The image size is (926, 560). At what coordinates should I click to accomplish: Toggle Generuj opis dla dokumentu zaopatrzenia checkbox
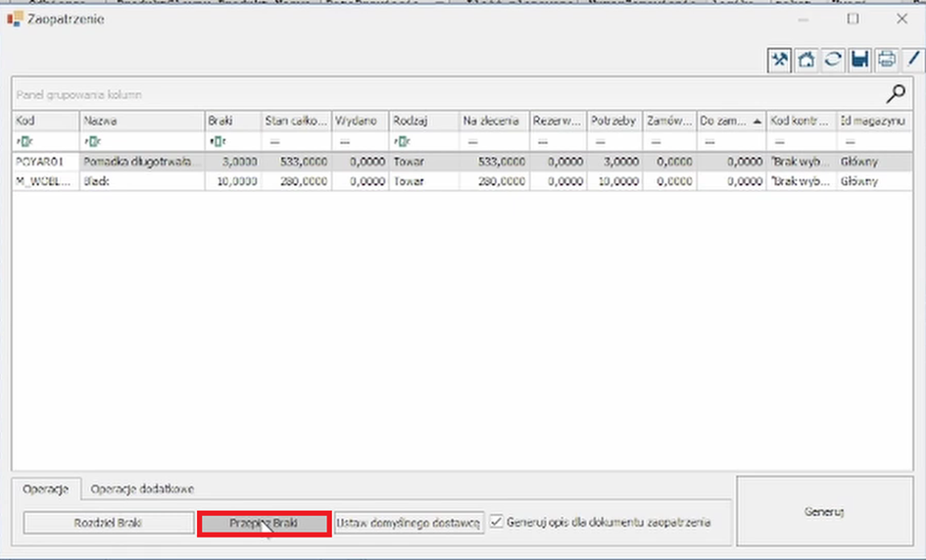497,522
